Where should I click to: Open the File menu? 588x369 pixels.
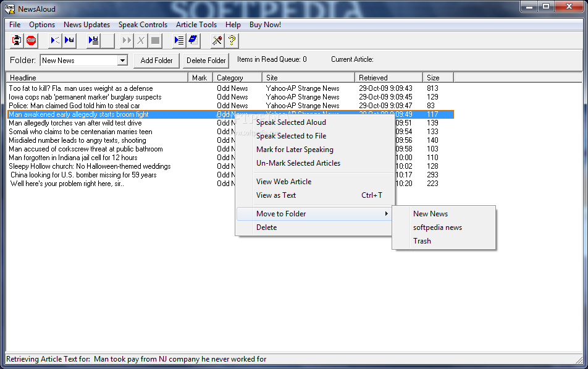pyautogui.click(x=15, y=25)
